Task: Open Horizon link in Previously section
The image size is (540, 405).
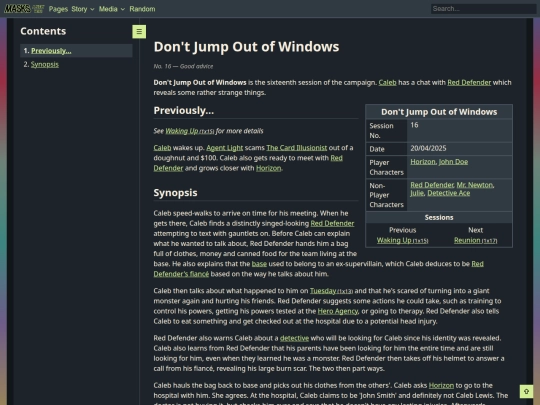Action: coord(268,168)
